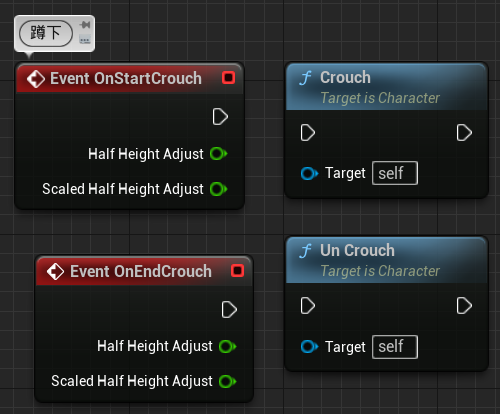Screen dimensions: 500x414
Task: Click the Un Crouch node Target pin
Action: (309, 347)
